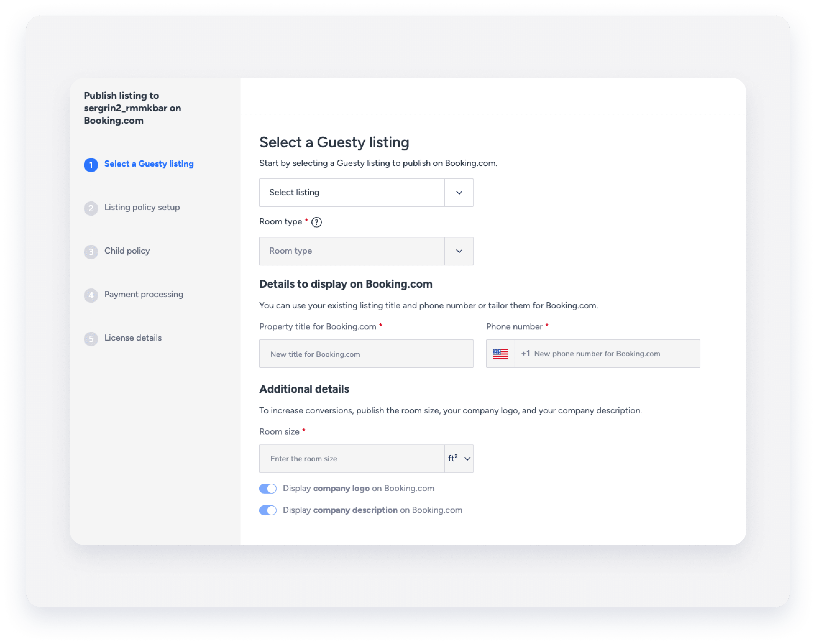Image resolution: width=816 pixels, height=644 pixels.
Task: Toggle Display company logo switch
Action: [268, 488]
